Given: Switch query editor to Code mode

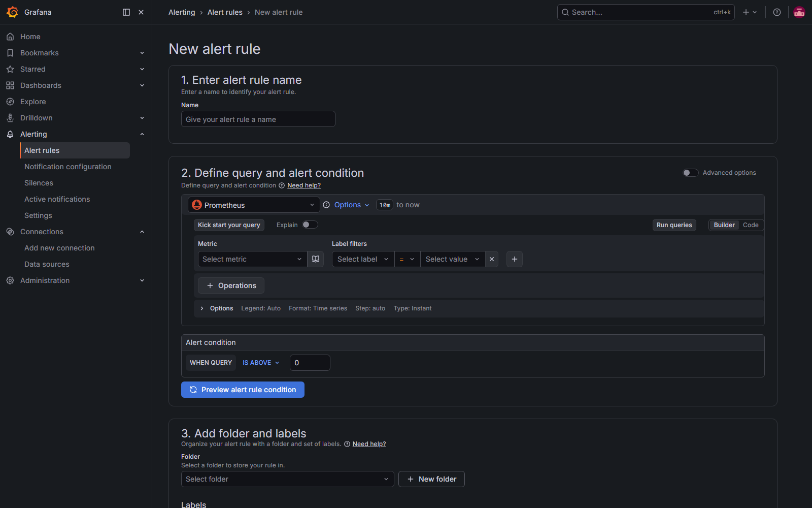Looking at the screenshot, I should pos(751,225).
